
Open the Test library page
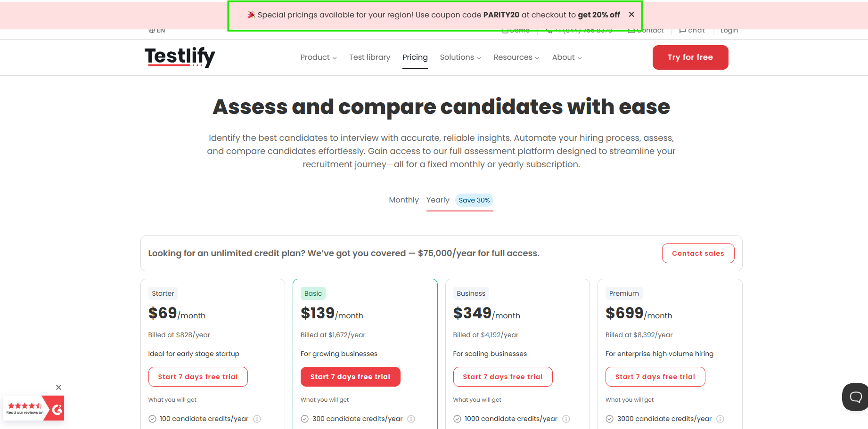(370, 57)
